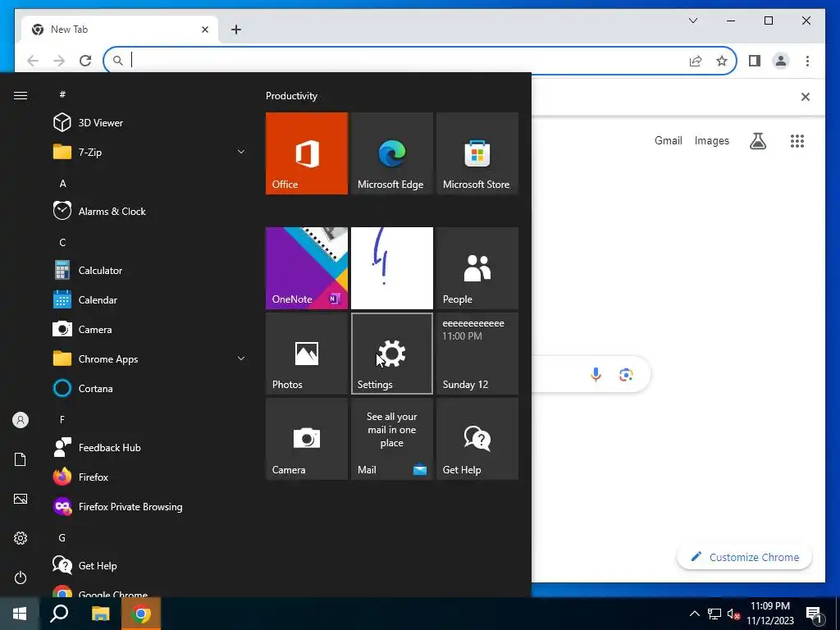
Task: Open Feedback Hub app
Action: pyautogui.click(x=150, y=447)
